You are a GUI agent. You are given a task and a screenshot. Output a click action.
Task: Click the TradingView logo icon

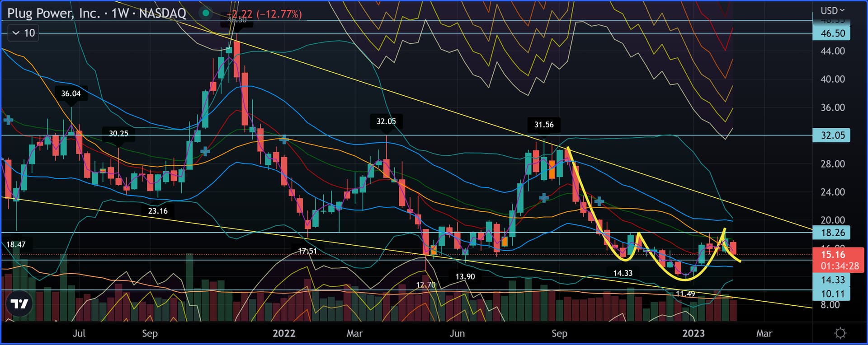click(x=19, y=304)
